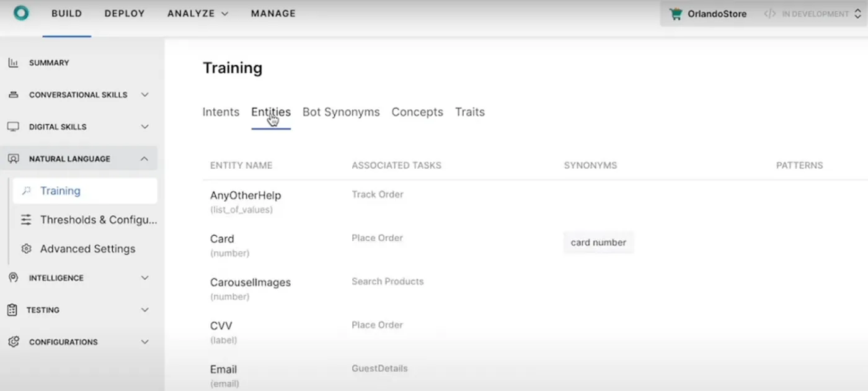Click the Patterns column header
Viewport: 868px width, 391px height.
tap(800, 166)
